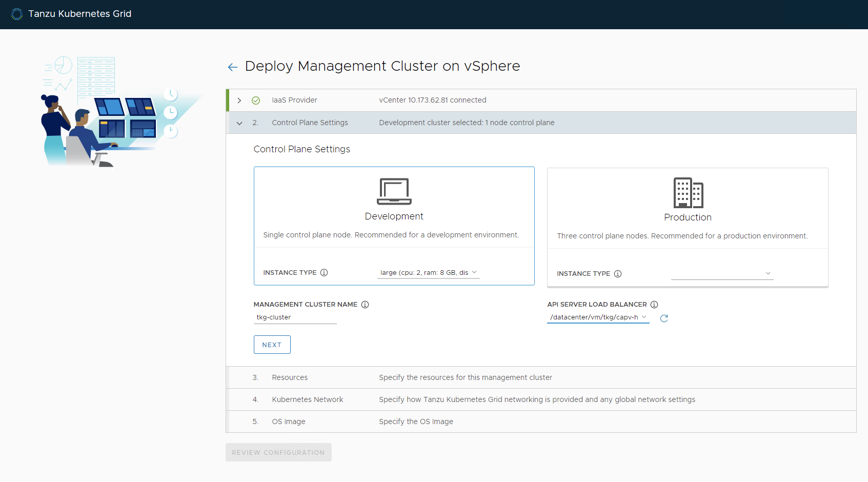Select the Development control plane card

(394, 226)
